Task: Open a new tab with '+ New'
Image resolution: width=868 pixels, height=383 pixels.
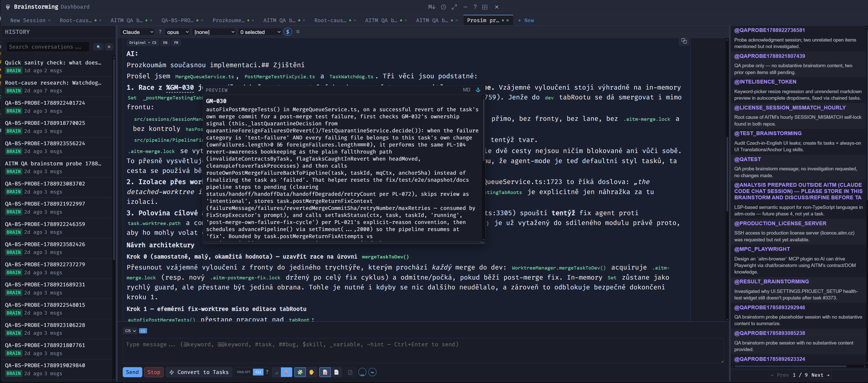Action: click(x=526, y=21)
